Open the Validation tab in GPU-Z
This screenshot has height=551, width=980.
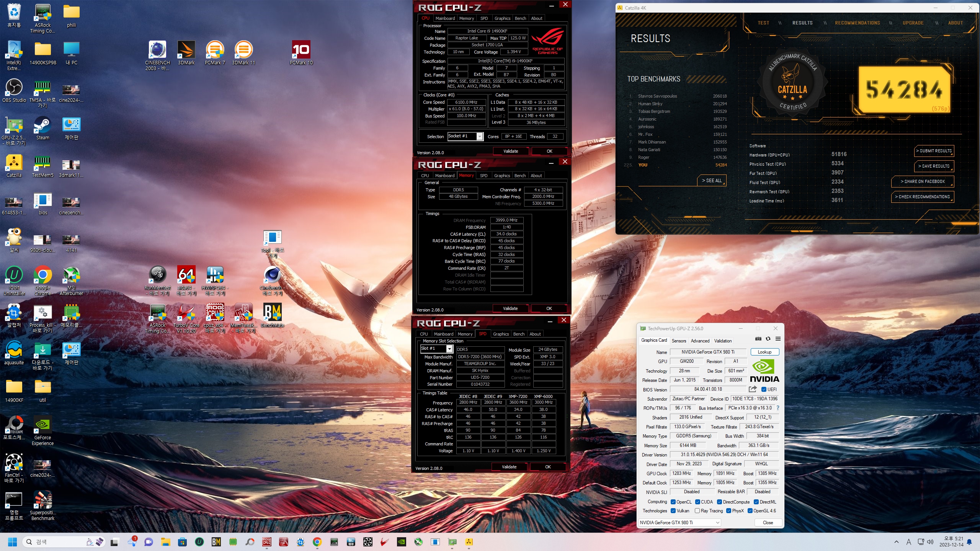coord(723,341)
